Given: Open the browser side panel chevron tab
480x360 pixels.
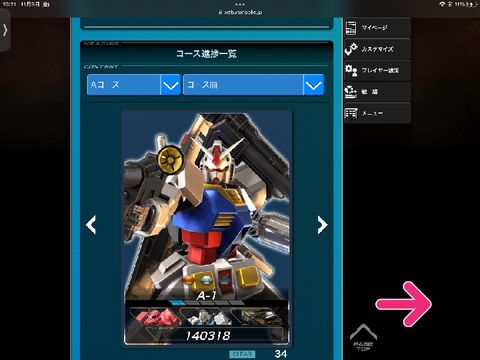Looking at the screenshot, I should coord(5,30).
